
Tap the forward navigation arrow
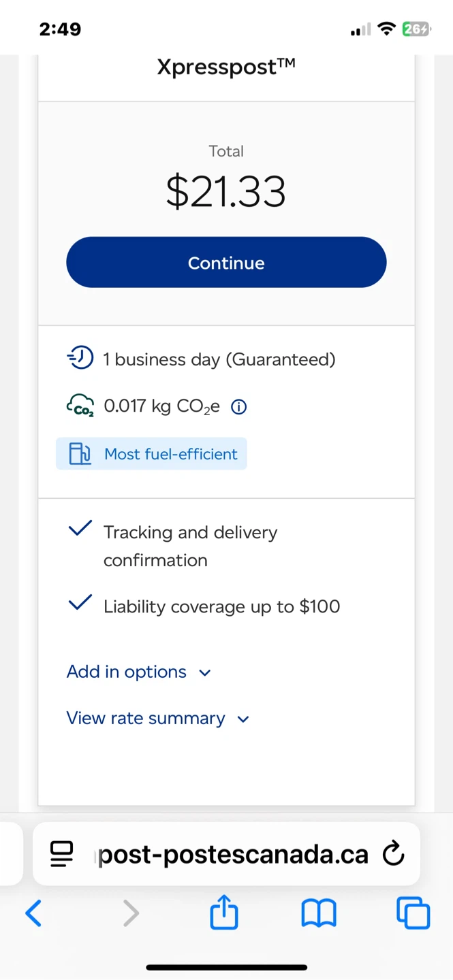pyautogui.click(x=131, y=913)
